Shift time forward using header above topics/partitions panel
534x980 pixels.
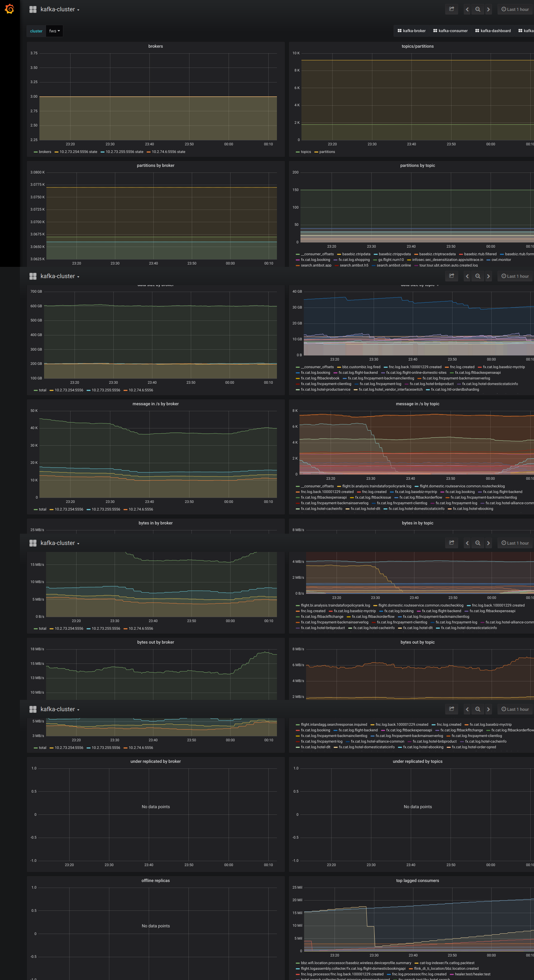coord(488,10)
